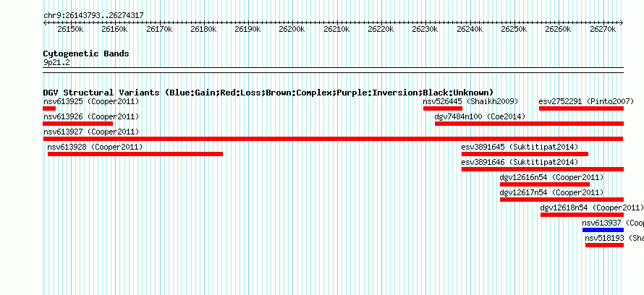Click the 26180k ruler position
644x295 pixels.
point(203,29)
